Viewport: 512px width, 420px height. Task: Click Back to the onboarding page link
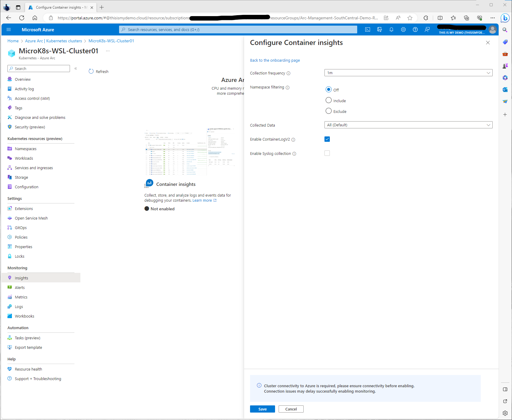(x=275, y=60)
